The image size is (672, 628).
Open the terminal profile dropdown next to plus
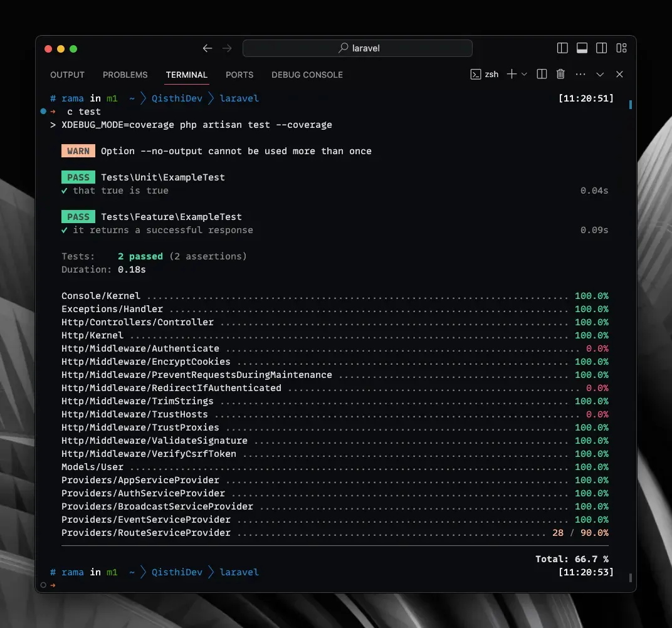[x=525, y=74]
